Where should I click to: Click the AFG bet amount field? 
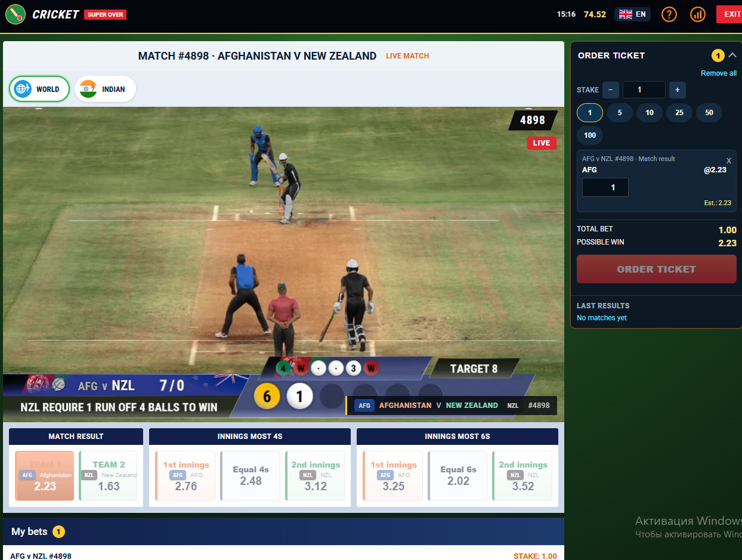point(605,187)
